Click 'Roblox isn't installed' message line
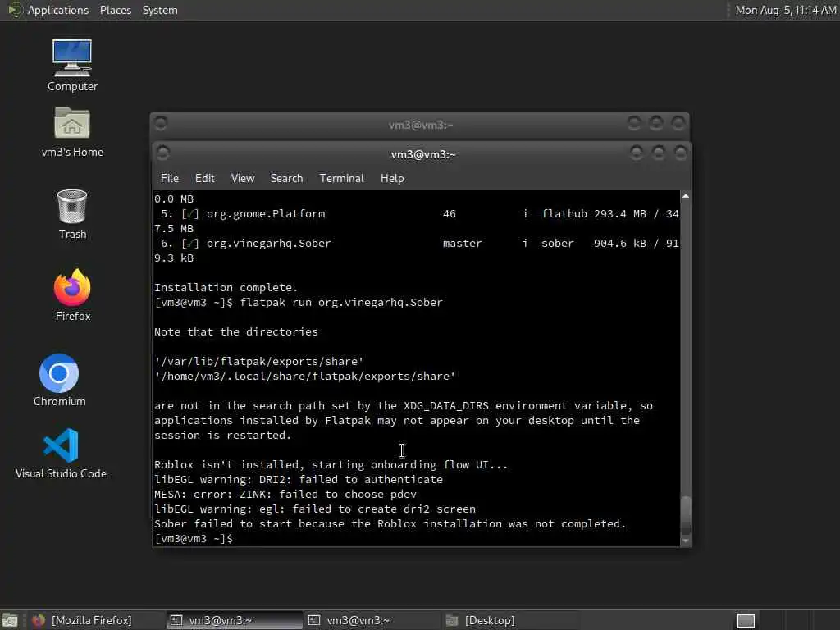Image resolution: width=840 pixels, height=630 pixels. coord(331,464)
